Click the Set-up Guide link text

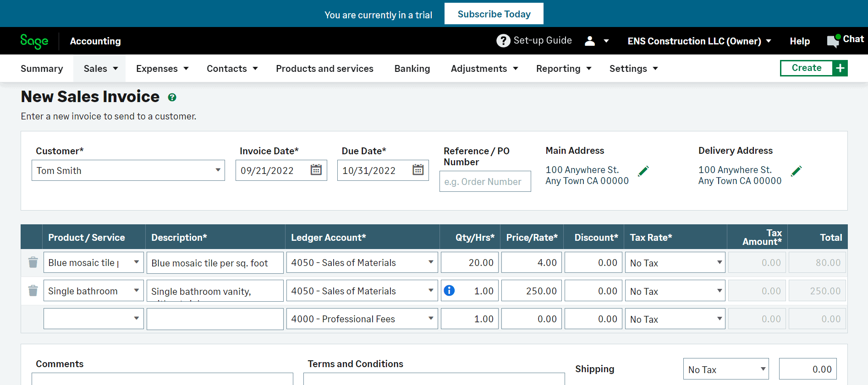(543, 40)
